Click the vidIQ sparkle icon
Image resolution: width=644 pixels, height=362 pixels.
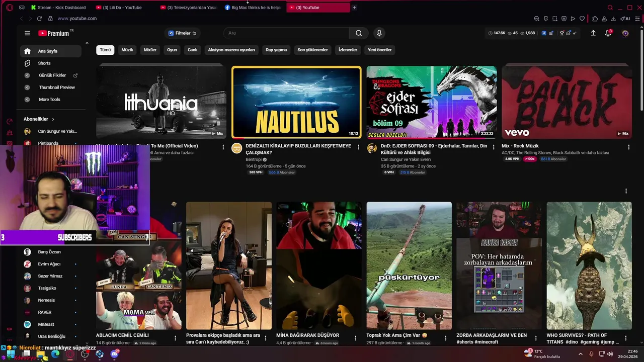[575, 33]
